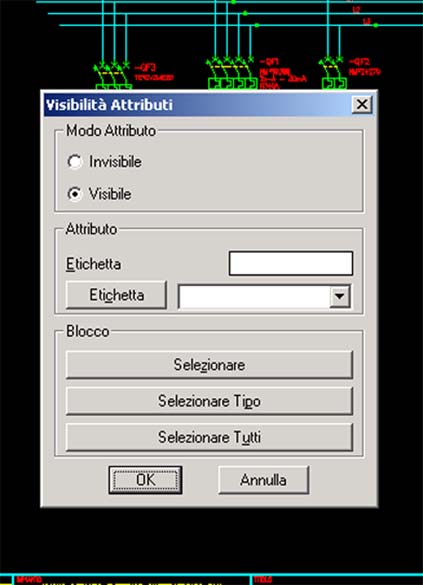The height and width of the screenshot is (585, 423).
Task: Open the combo box beside Etichetta button
Action: click(x=264, y=296)
